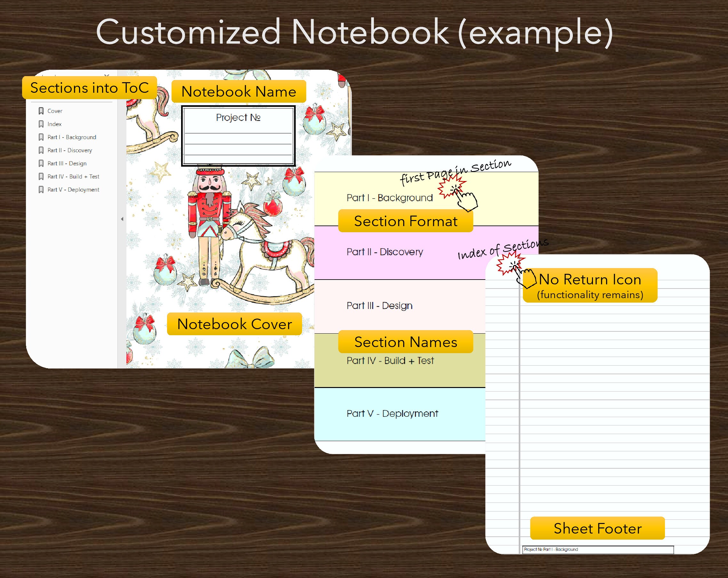Click the yellow 'Sheet Footer' callout

pos(598,529)
